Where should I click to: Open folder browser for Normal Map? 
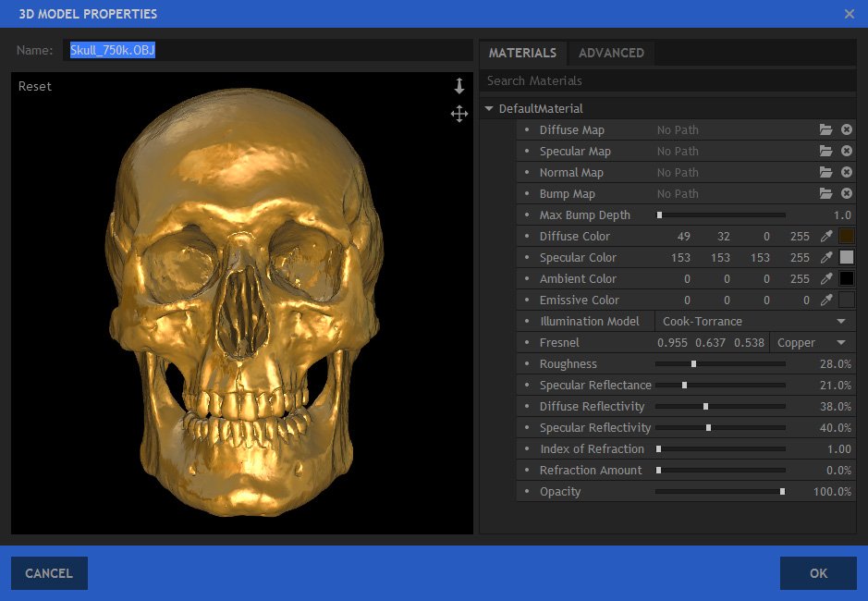point(826,173)
